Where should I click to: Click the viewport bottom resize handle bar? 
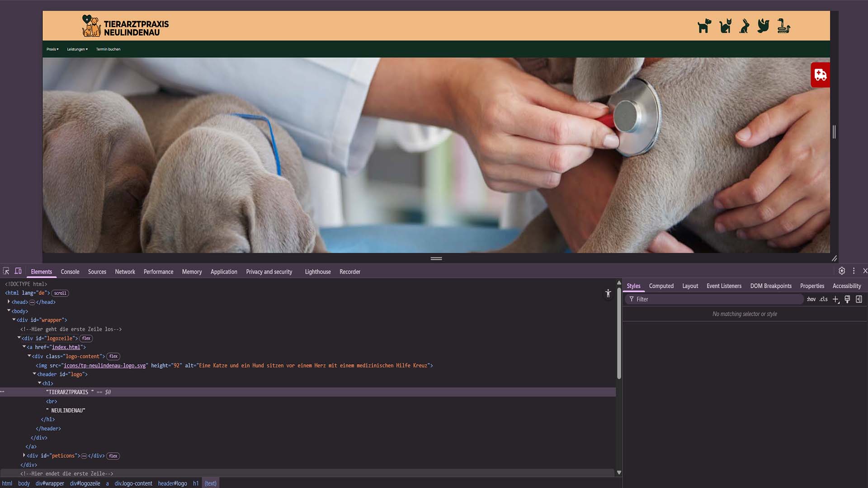click(x=436, y=258)
